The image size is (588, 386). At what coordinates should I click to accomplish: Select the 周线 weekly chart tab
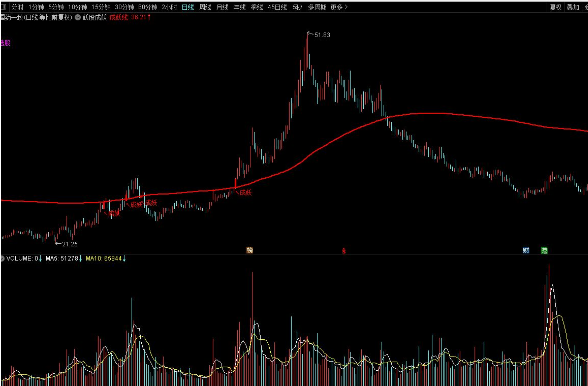tap(205, 7)
